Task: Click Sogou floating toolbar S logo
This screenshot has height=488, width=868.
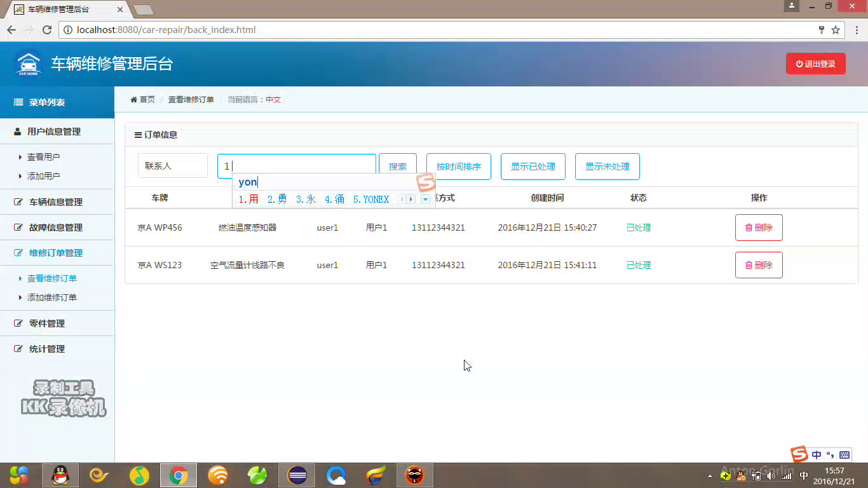Action: coord(799,454)
